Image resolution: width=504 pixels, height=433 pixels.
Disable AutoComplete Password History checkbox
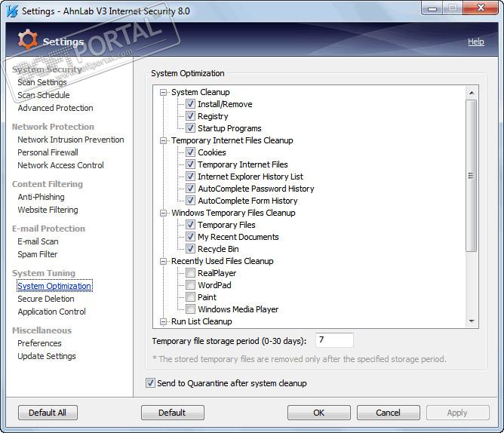(x=190, y=189)
